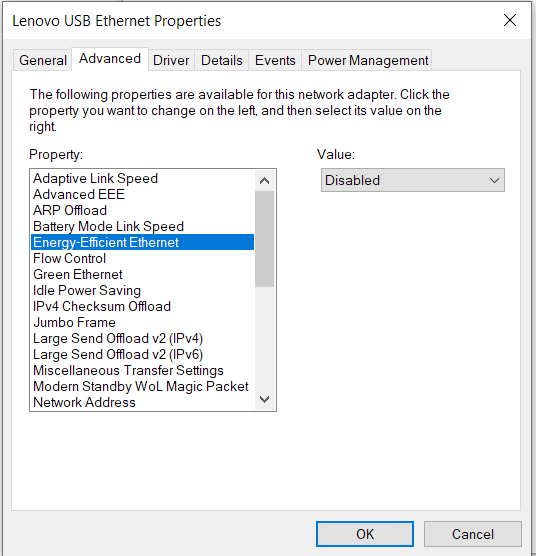536x556 pixels.
Task: Switch to Power Management tab
Action: click(x=368, y=60)
